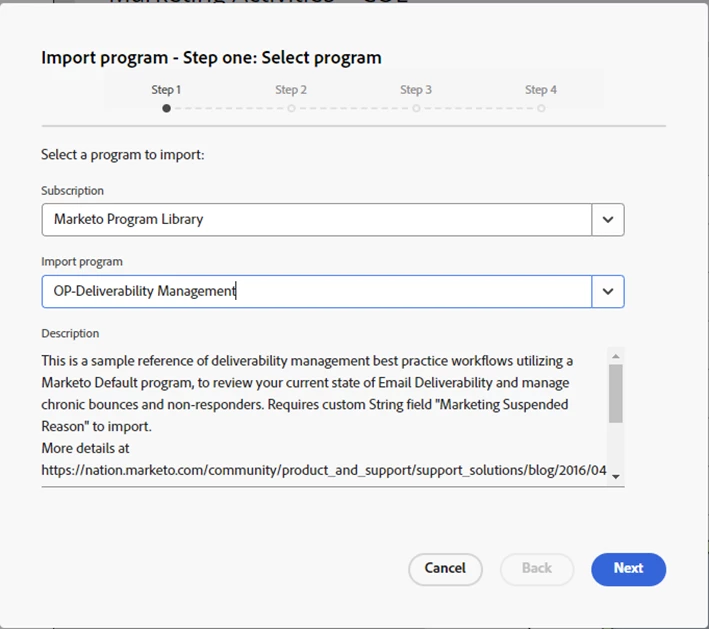The height and width of the screenshot is (629, 709).
Task: Click the 'This is a sample reference' description line
Action: [307, 361]
